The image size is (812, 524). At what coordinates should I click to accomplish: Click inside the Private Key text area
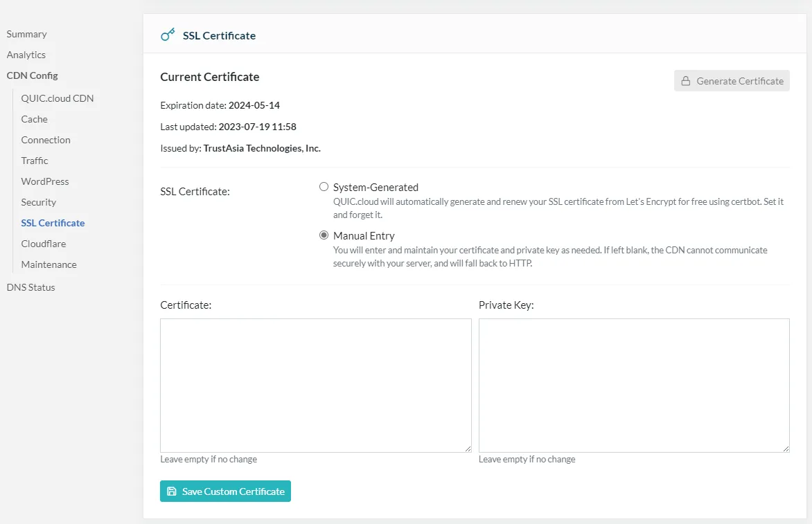tap(633, 385)
